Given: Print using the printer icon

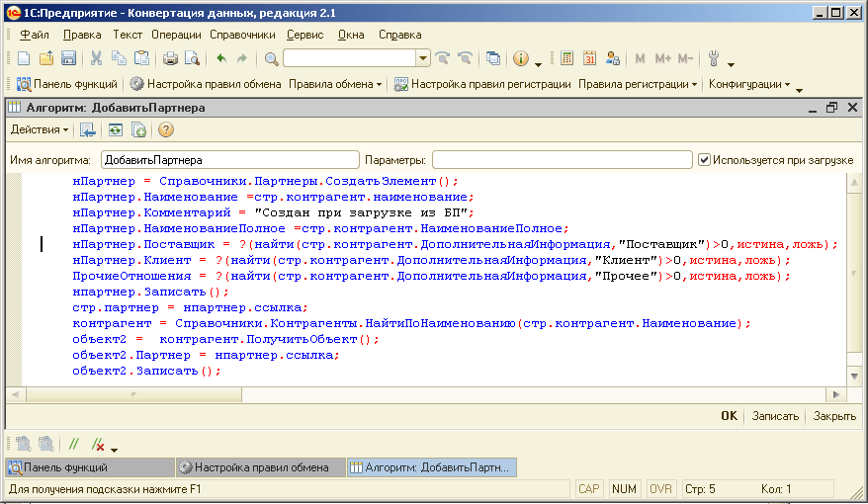Looking at the screenshot, I should tap(170, 58).
